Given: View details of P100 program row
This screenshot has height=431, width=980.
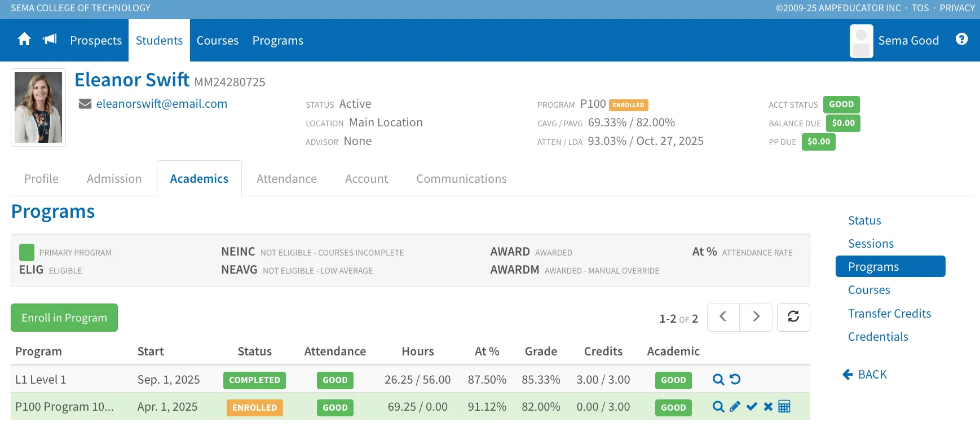Looking at the screenshot, I should [x=718, y=407].
